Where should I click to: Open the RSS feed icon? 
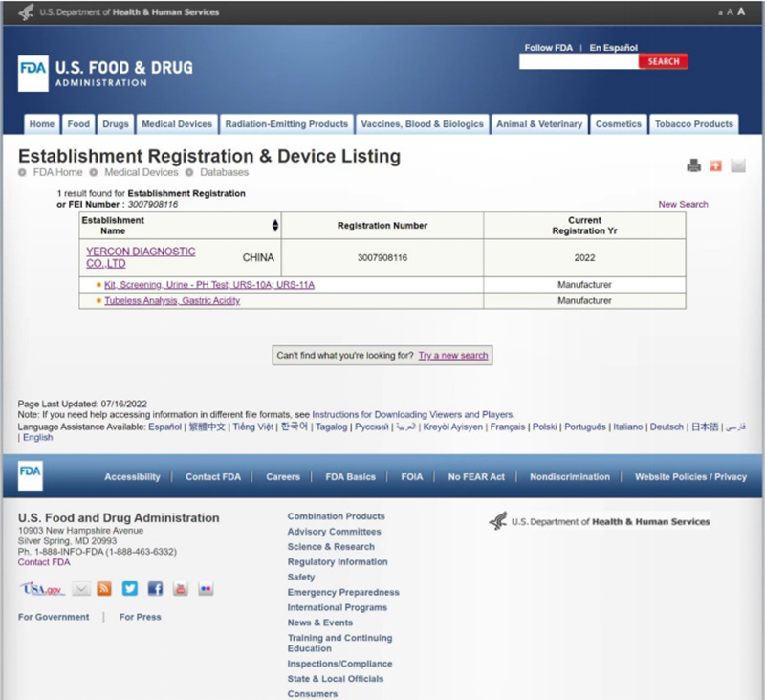click(x=104, y=589)
